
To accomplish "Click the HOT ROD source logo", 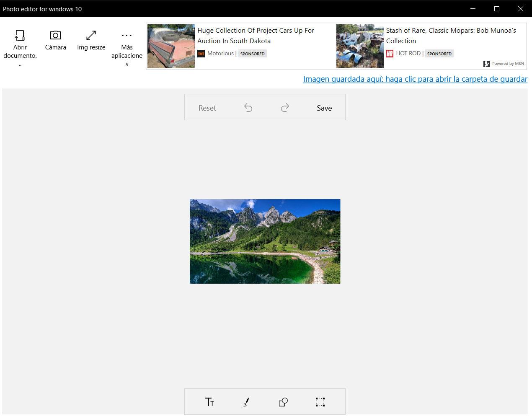I will tap(390, 54).
